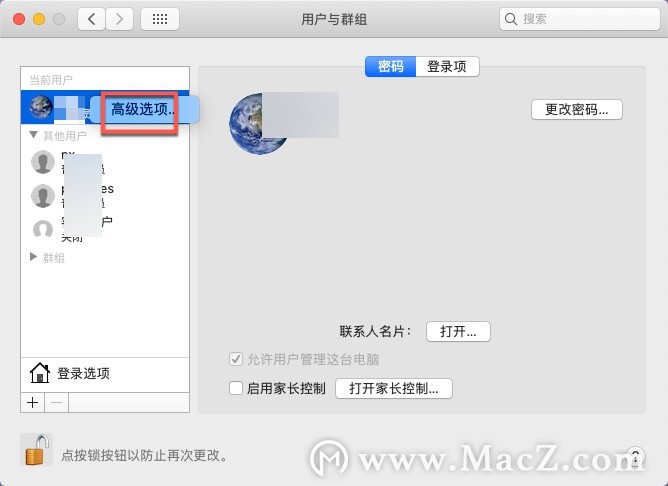
Task: Select the 密码 tab
Action: (x=390, y=66)
